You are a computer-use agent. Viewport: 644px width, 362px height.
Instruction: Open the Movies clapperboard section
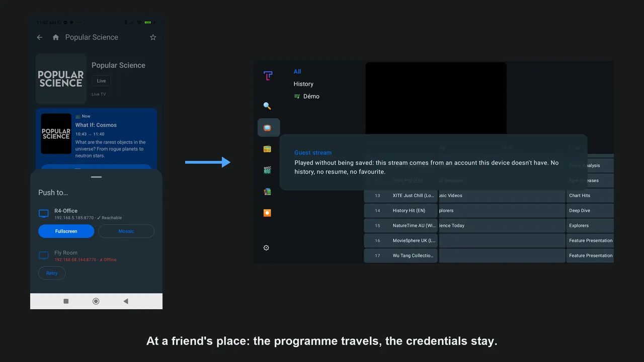point(267,170)
